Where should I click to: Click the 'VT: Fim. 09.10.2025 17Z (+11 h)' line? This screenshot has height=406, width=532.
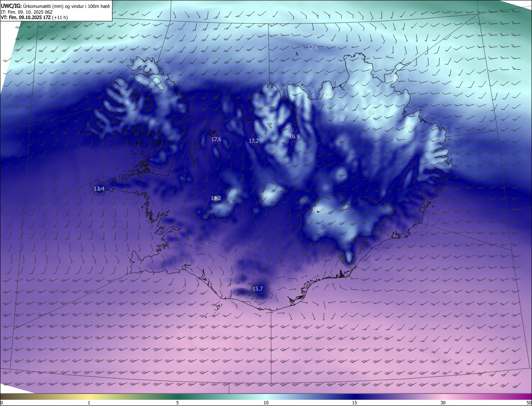(x=34, y=17)
